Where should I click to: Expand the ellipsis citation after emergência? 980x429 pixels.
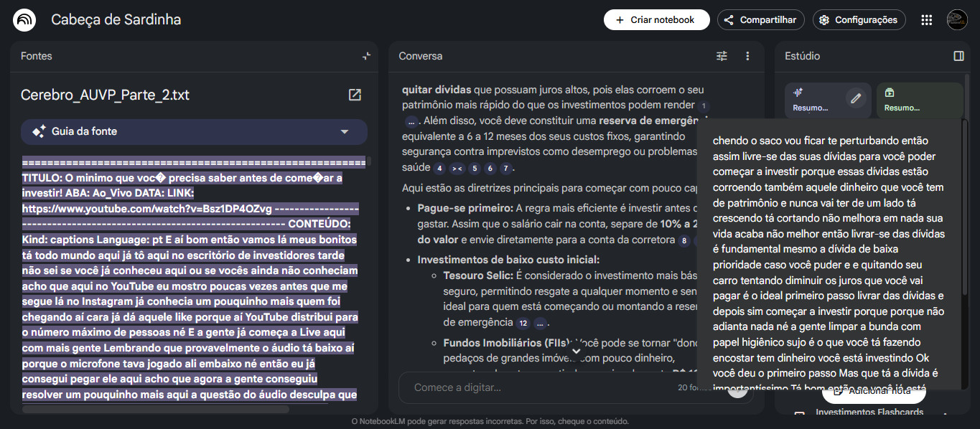point(541,323)
